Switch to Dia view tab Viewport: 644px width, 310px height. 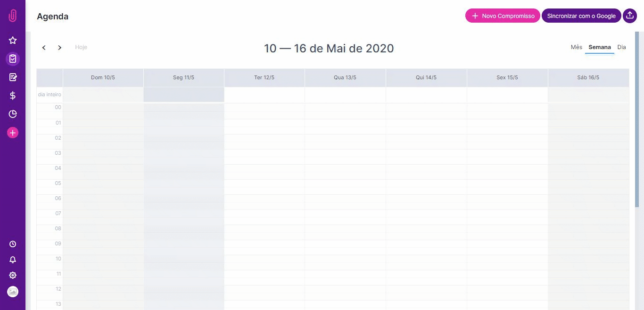tap(622, 47)
